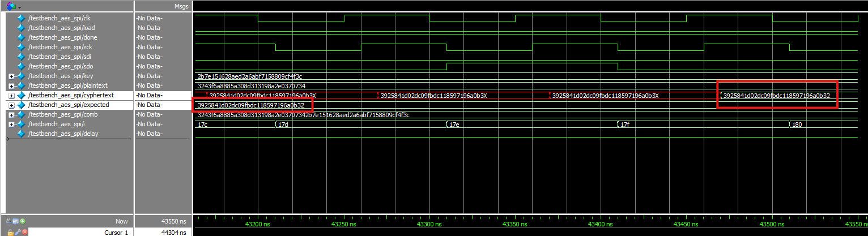
Task: Expand the key signal bus
Action: click(x=11, y=76)
